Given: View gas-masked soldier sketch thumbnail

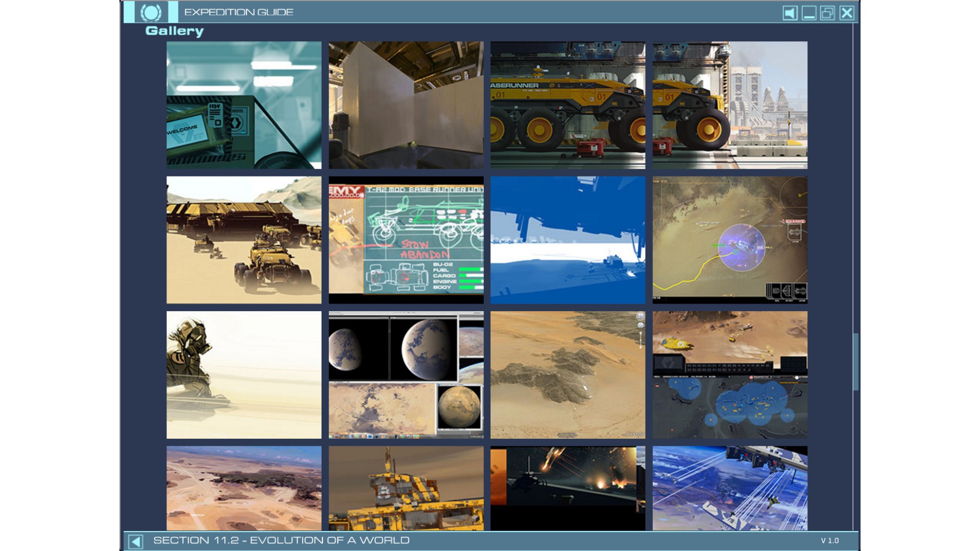Looking at the screenshot, I should [x=244, y=375].
